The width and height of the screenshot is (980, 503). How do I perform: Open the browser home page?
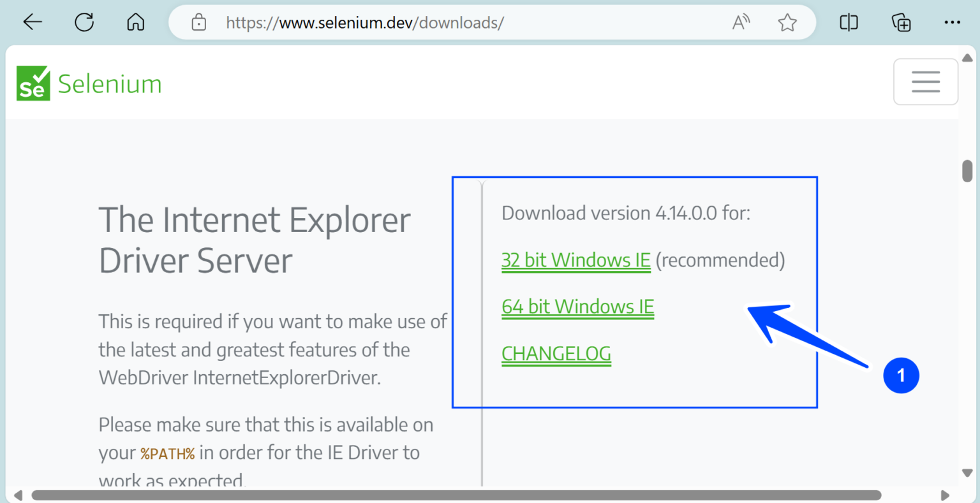coord(135,22)
